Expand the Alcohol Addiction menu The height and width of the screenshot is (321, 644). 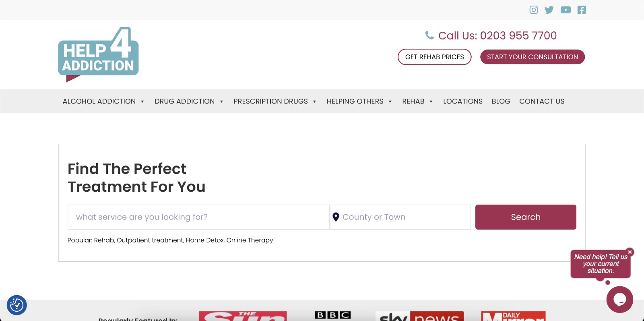coord(103,101)
